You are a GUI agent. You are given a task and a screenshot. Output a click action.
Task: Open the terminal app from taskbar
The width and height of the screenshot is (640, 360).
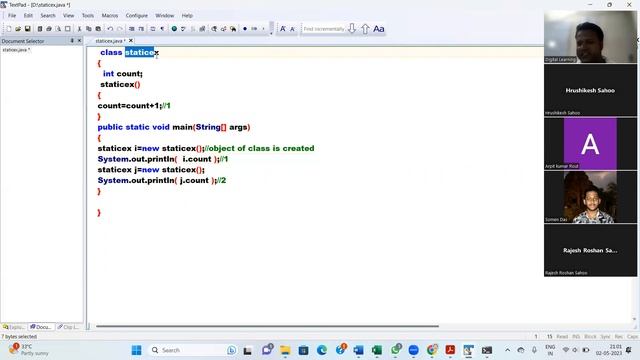click(x=487, y=350)
